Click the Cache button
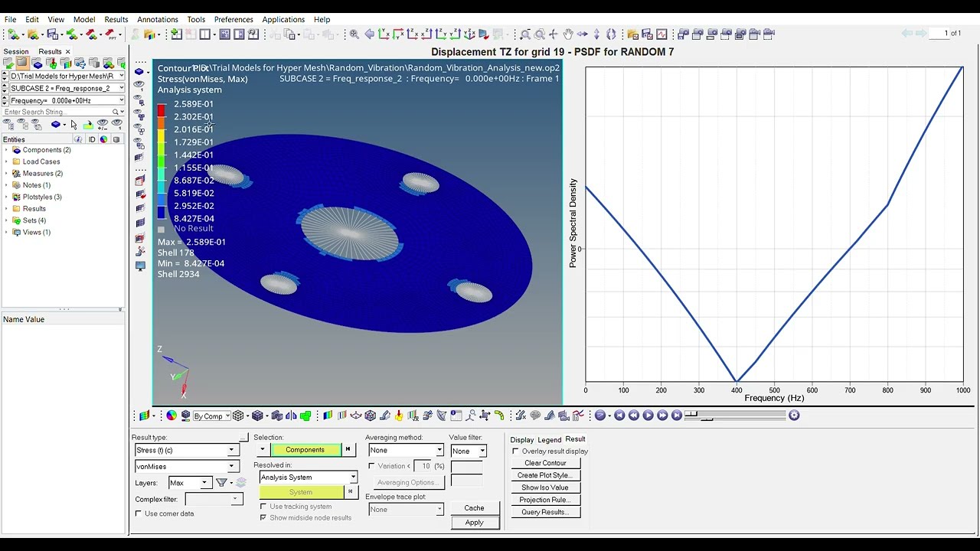980x551 pixels. [474, 508]
